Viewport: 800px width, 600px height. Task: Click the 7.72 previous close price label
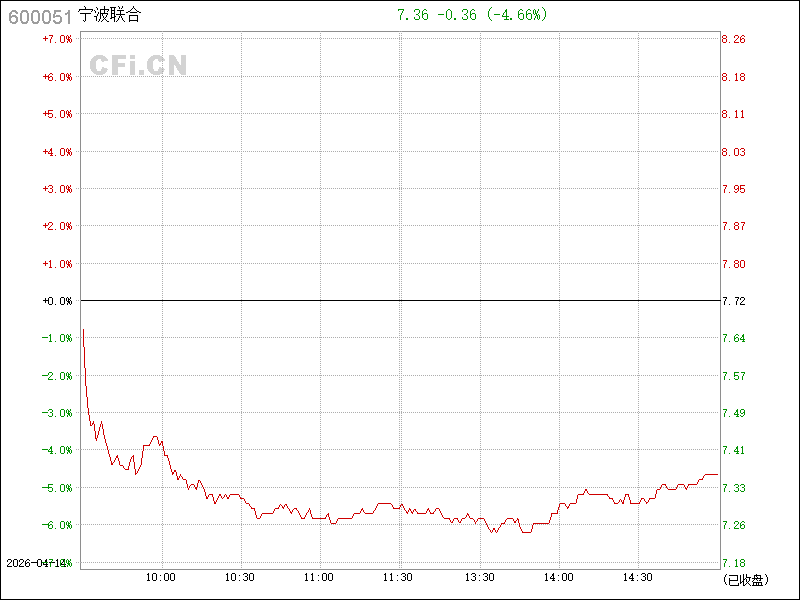point(733,301)
